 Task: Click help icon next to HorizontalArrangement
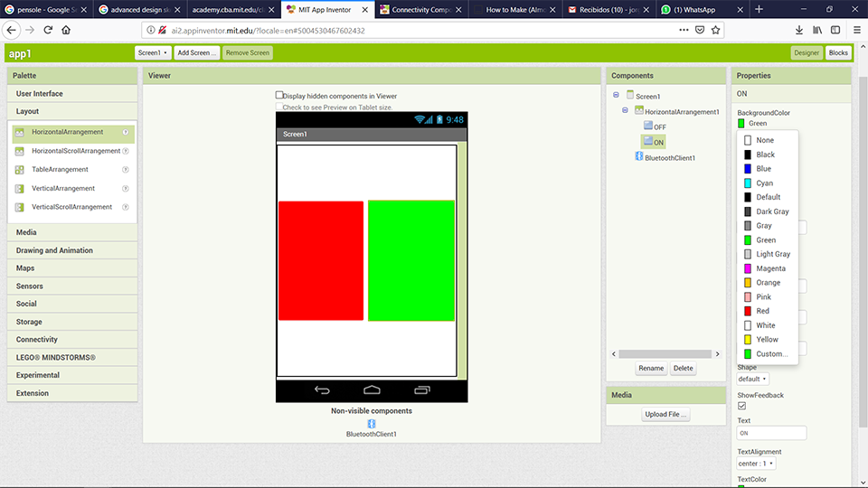coord(126,132)
